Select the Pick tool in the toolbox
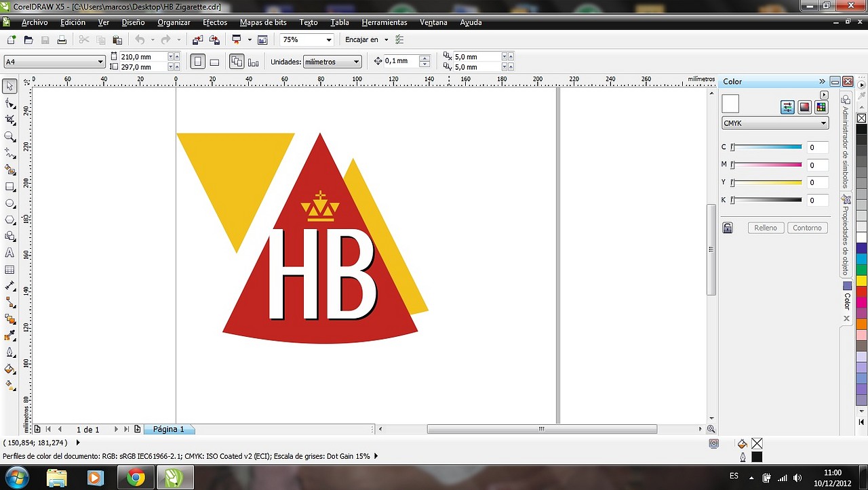 (9, 86)
